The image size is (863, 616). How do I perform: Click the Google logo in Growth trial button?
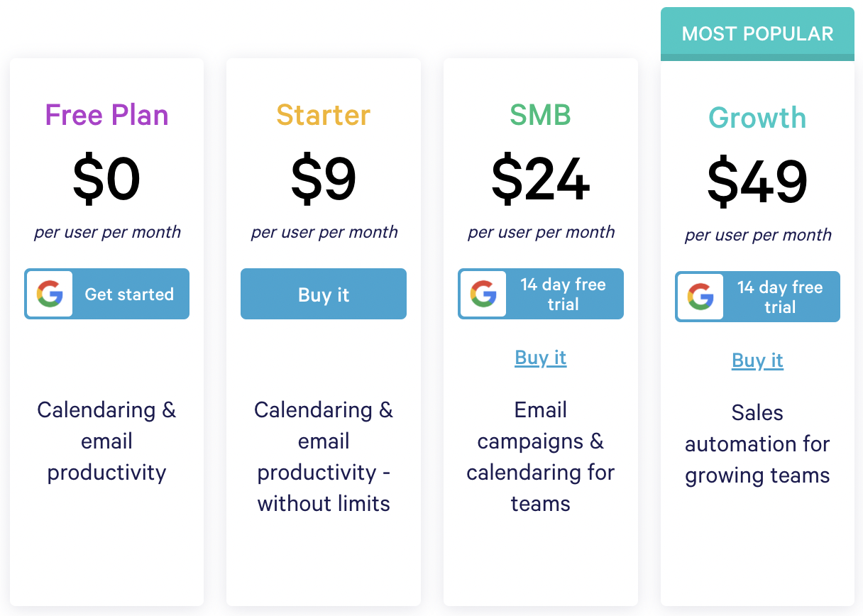coord(700,297)
